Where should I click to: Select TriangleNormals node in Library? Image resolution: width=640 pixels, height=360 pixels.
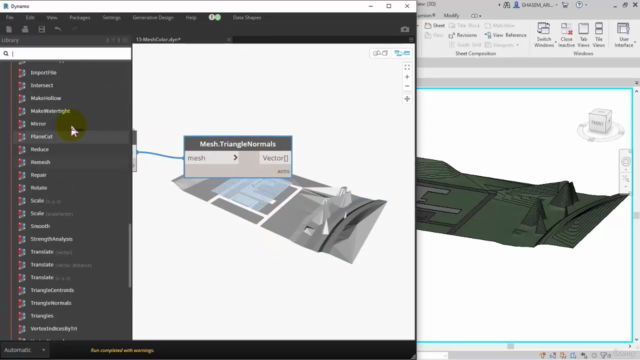(51, 303)
